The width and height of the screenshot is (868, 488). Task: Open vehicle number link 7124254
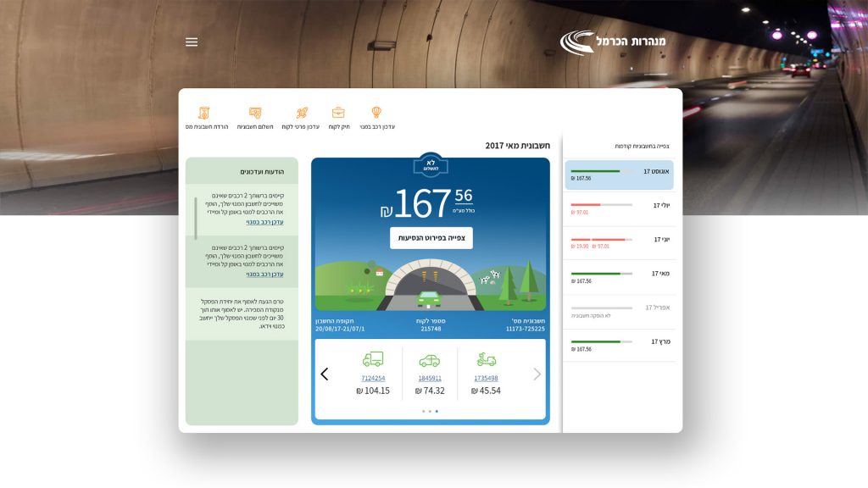[x=373, y=378]
